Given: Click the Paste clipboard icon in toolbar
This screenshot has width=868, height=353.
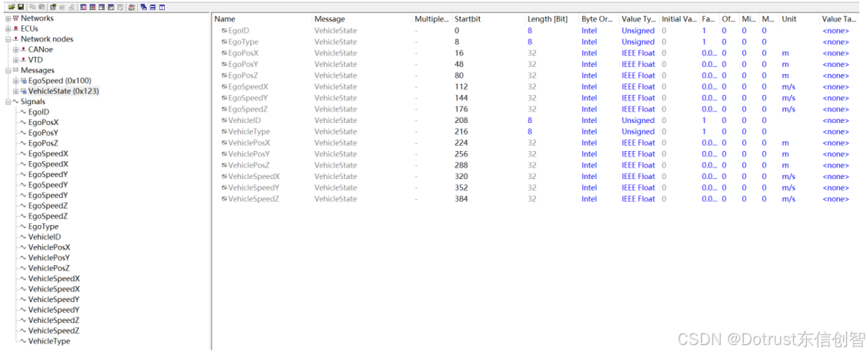Looking at the screenshot, I should click(x=42, y=7).
